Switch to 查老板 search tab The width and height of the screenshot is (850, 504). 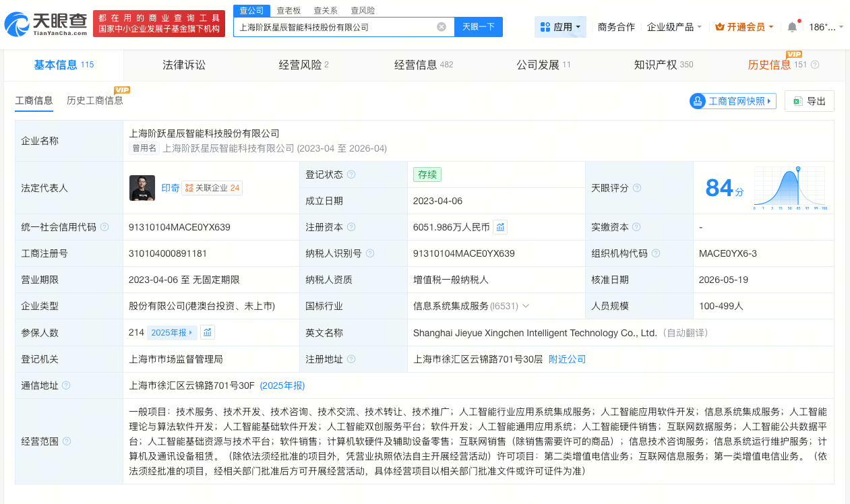(289, 10)
